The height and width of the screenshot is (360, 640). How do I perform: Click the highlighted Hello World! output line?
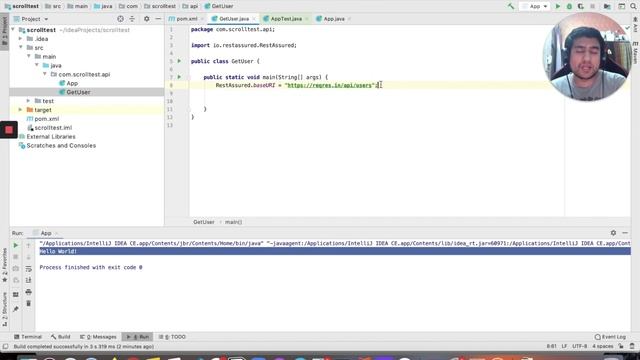tap(335, 251)
